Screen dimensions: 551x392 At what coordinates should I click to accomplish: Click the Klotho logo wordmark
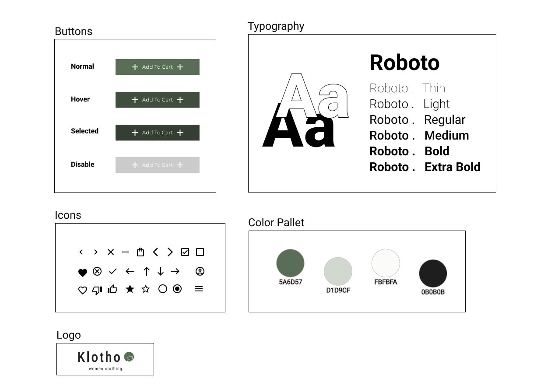[99, 357]
